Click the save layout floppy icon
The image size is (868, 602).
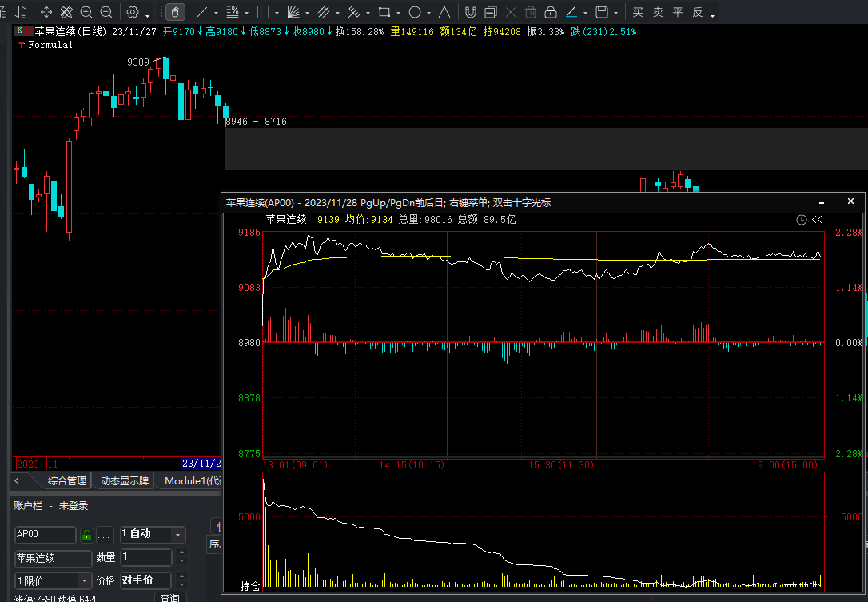[x=602, y=12]
